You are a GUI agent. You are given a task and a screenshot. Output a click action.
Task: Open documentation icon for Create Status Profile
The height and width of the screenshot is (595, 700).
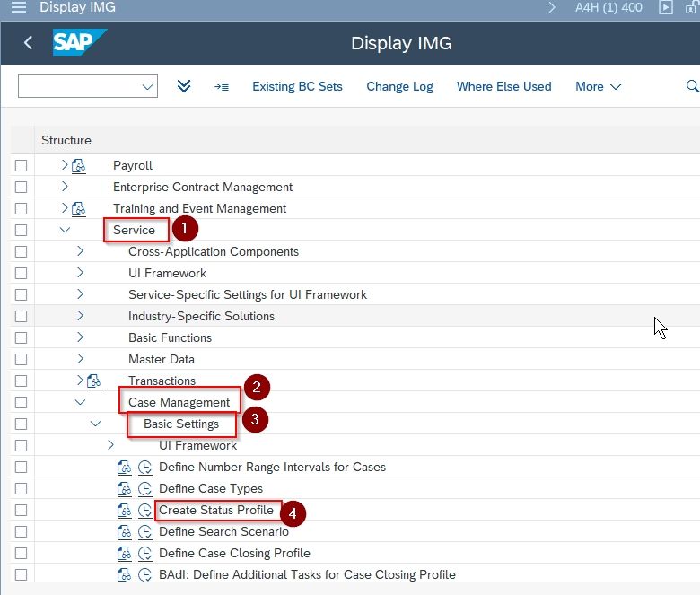click(124, 510)
